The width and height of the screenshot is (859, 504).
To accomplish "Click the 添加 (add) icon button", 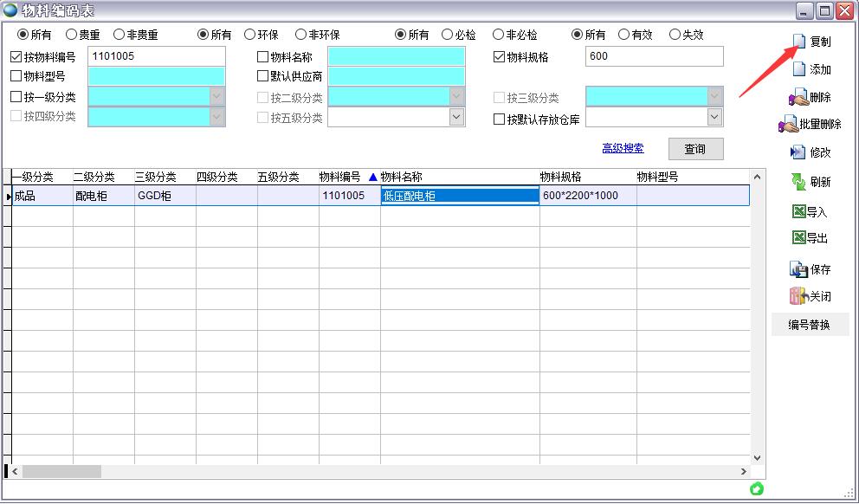I will point(800,69).
